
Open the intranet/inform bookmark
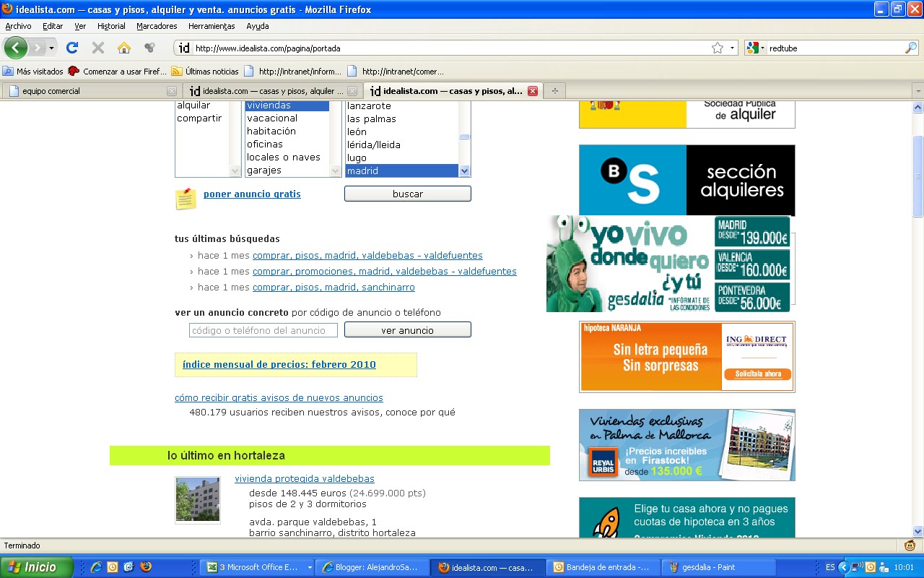(293, 72)
